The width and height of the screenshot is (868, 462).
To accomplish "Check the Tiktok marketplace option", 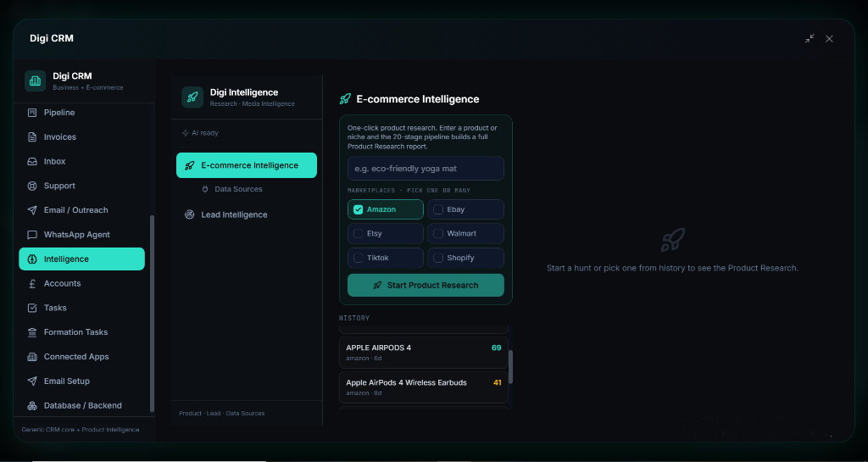I will pos(359,258).
